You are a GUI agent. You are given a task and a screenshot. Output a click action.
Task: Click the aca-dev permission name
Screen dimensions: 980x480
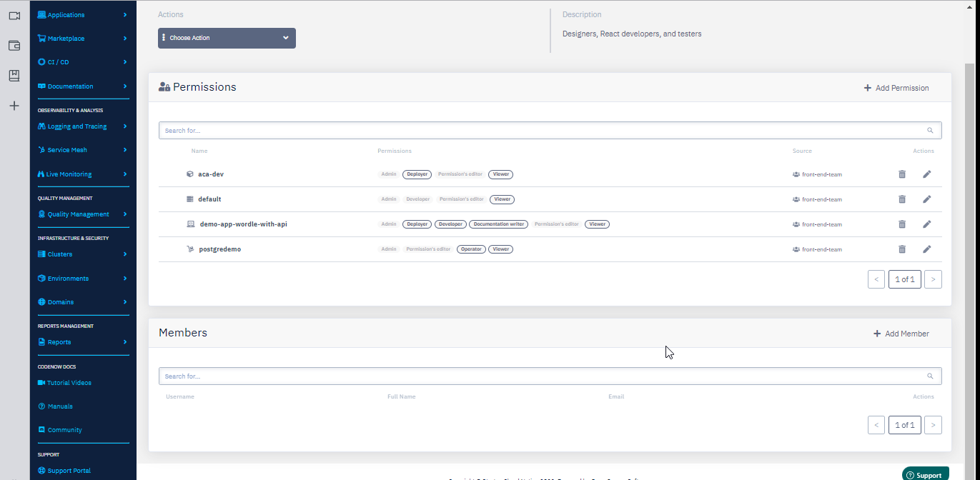tap(211, 174)
